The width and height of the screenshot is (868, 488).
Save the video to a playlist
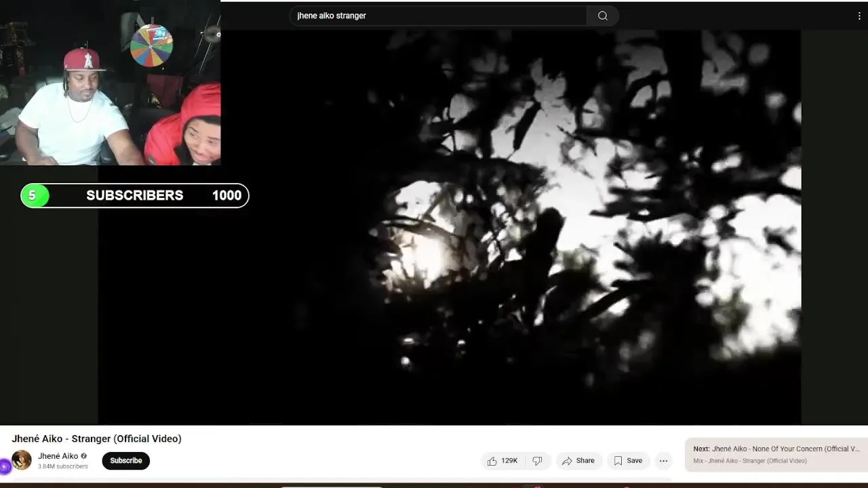pyautogui.click(x=628, y=461)
